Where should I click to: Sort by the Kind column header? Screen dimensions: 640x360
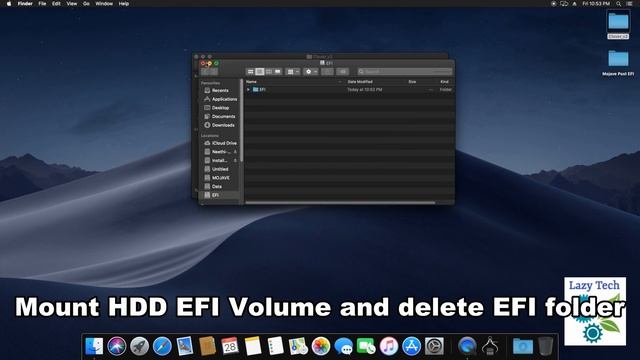tap(444, 82)
